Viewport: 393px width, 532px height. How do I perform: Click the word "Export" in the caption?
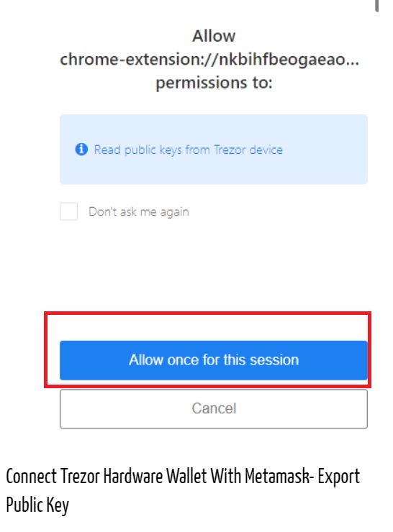tap(338, 477)
